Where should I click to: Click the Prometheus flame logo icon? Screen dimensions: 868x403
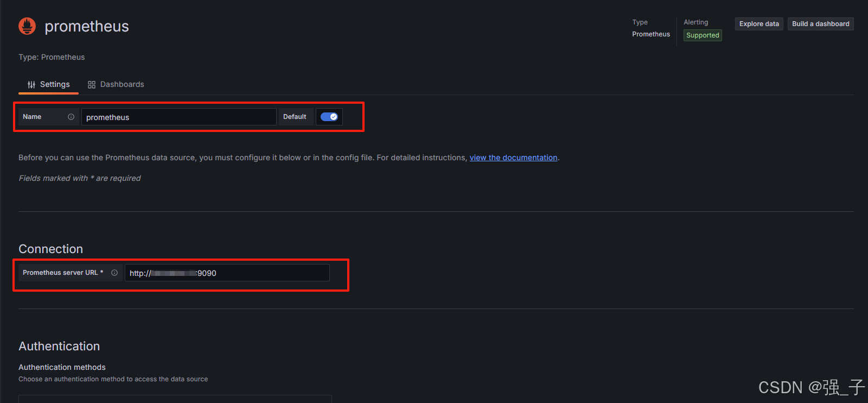pyautogui.click(x=27, y=26)
